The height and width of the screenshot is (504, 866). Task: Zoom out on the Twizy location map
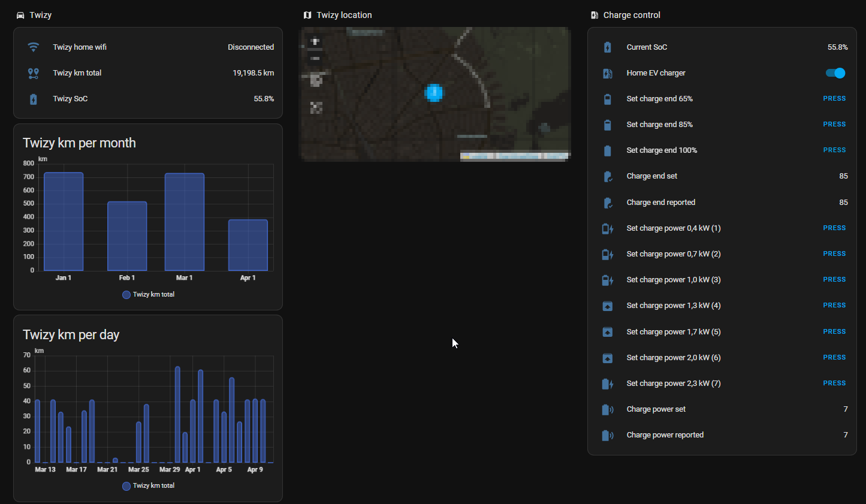[315, 59]
